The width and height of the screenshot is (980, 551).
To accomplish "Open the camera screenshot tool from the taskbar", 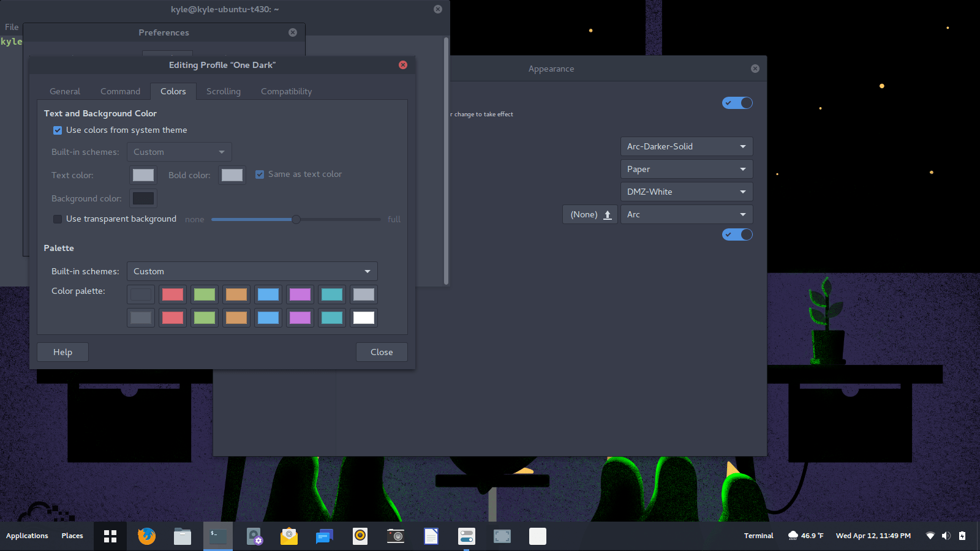I will [395, 536].
